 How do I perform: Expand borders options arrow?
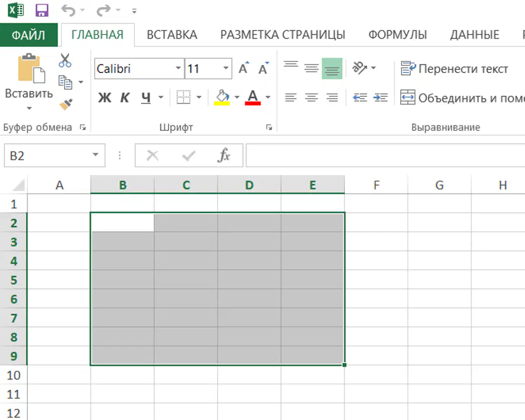199,97
